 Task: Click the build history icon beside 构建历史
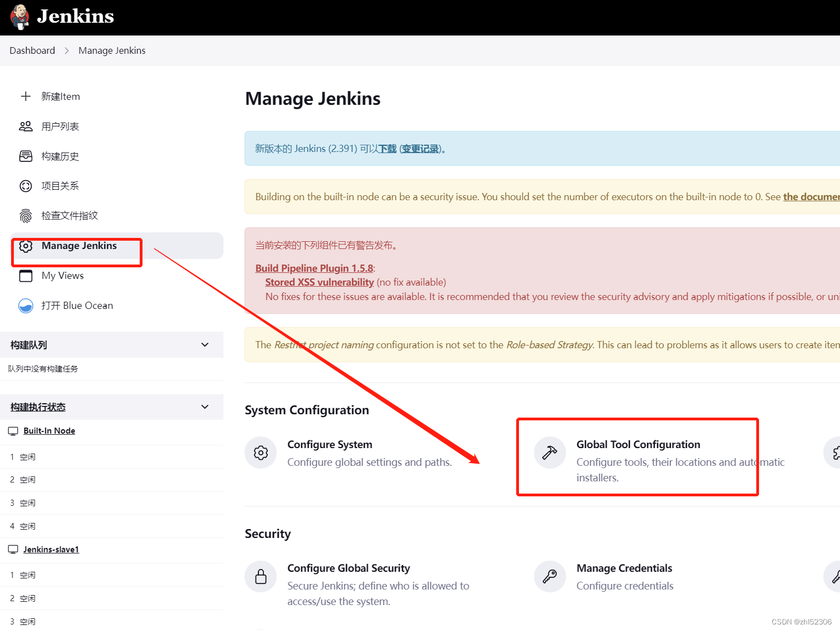click(26, 156)
